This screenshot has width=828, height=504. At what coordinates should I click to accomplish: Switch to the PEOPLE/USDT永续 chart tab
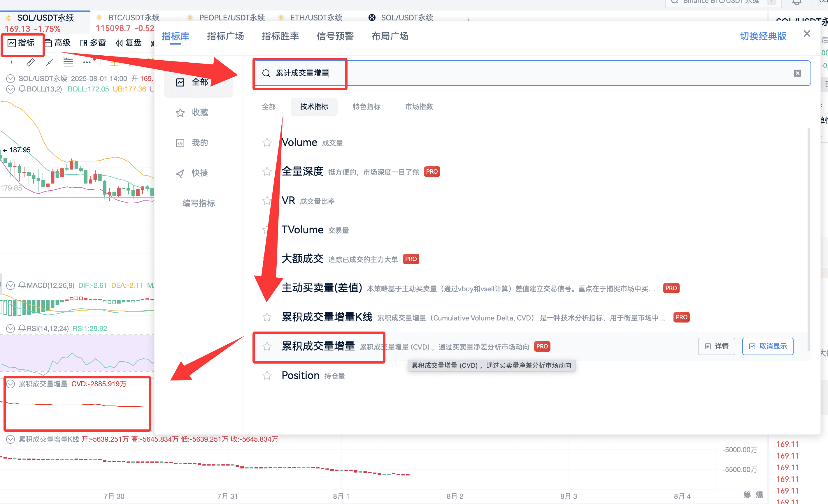(231, 17)
